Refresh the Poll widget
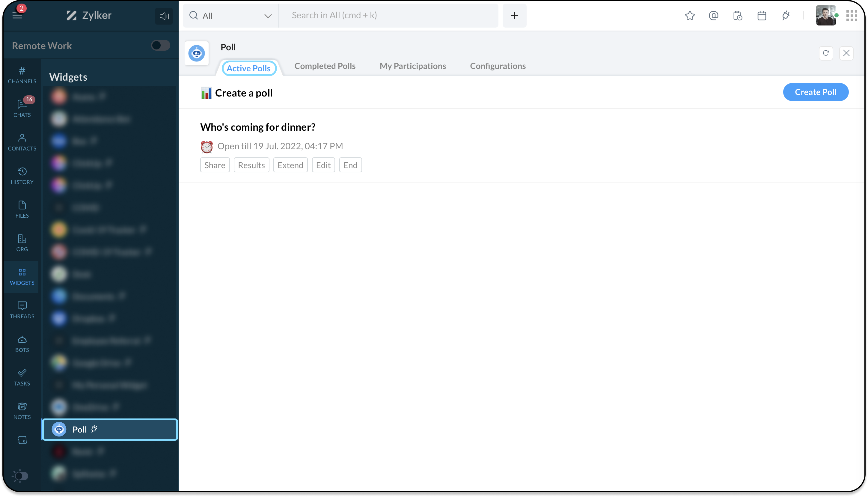This screenshot has width=868, height=497. point(826,53)
